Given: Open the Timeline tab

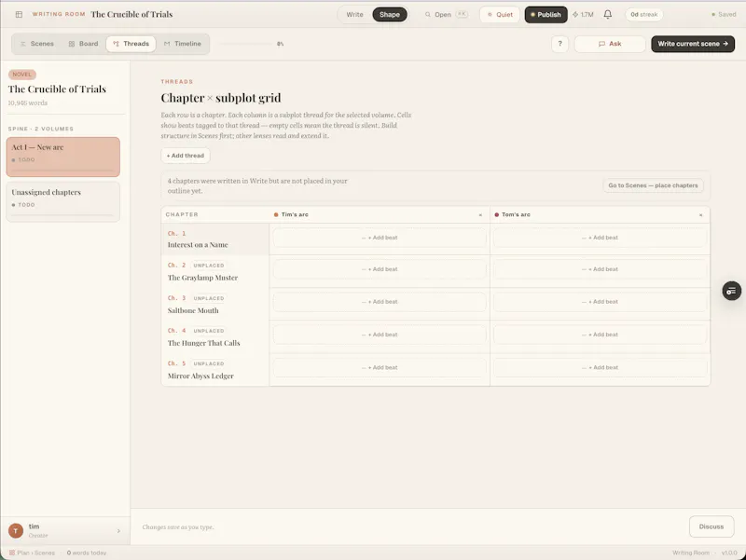Looking at the screenshot, I should point(182,44).
